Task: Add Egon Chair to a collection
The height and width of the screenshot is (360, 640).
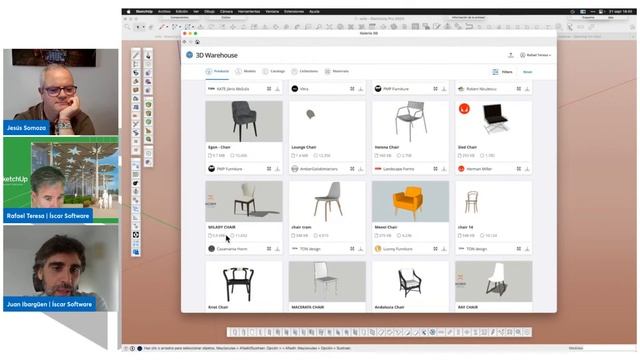Action: [x=269, y=169]
